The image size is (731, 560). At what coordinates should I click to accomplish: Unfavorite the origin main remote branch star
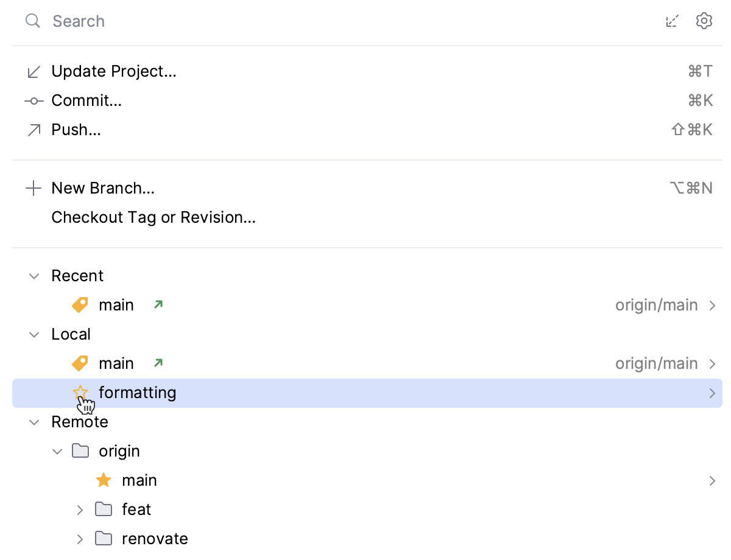[x=104, y=481]
